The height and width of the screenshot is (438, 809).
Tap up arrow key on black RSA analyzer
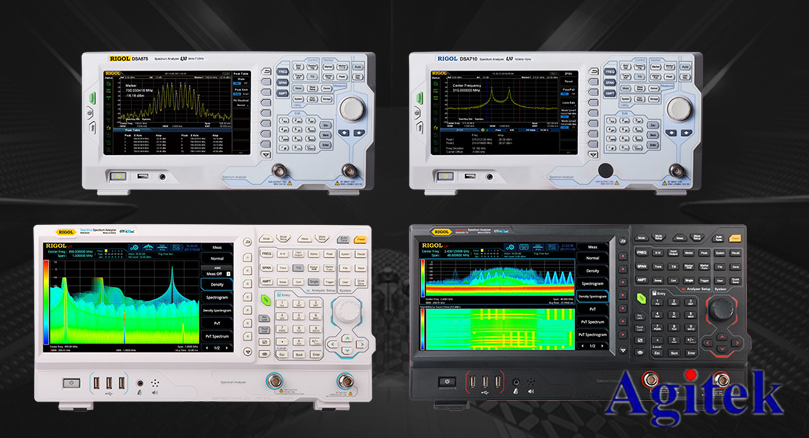(722, 336)
